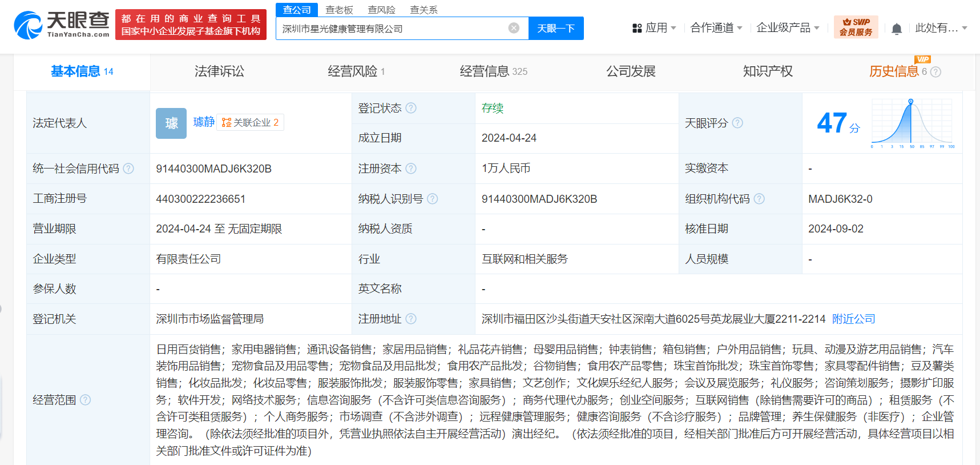
Task: Click the legal representative avatar 璩
Action: click(x=171, y=123)
